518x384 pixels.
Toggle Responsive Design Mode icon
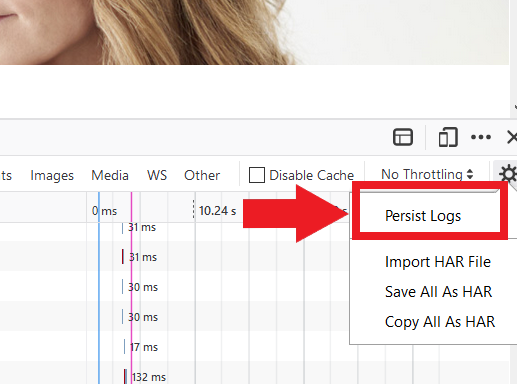click(448, 137)
